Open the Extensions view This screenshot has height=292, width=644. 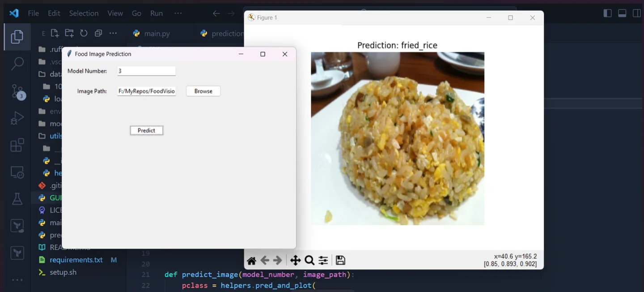click(17, 145)
